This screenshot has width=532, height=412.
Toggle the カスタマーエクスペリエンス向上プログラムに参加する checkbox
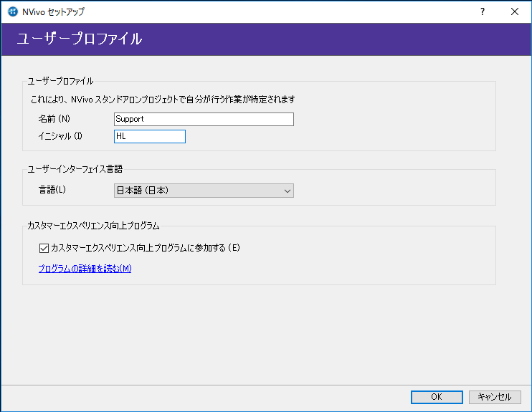(x=44, y=248)
